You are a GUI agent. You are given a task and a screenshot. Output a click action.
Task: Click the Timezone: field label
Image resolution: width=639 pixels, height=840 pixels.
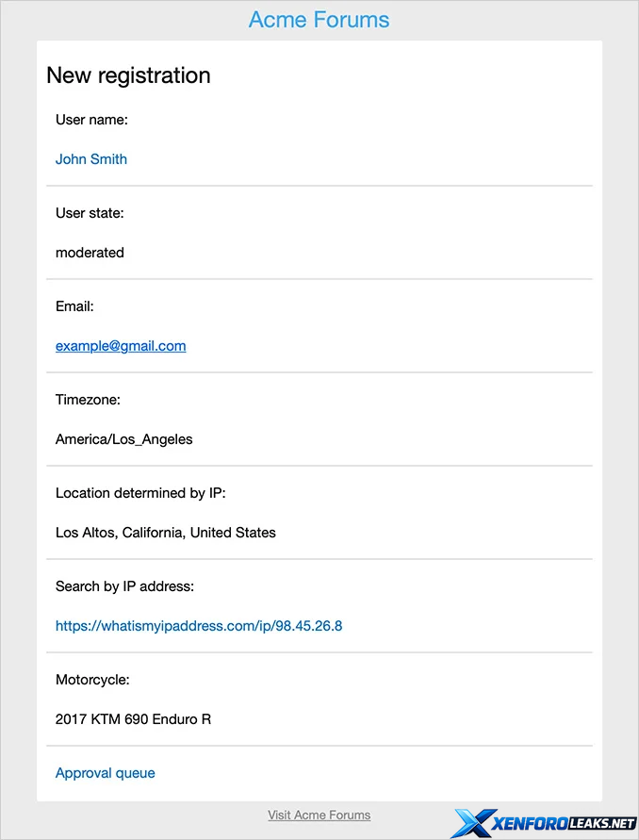pyautogui.click(x=88, y=400)
